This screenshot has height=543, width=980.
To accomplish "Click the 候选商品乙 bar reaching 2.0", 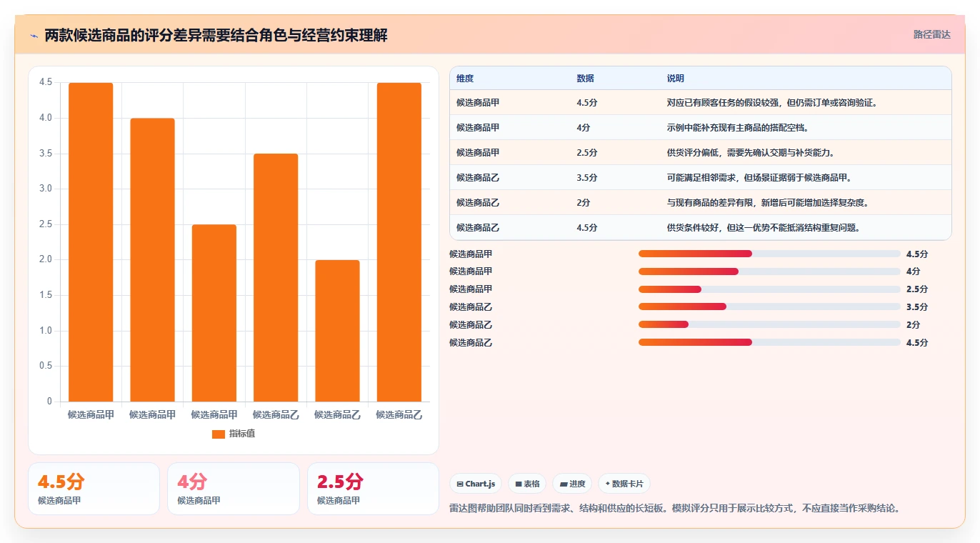I will (x=337, y=331).
